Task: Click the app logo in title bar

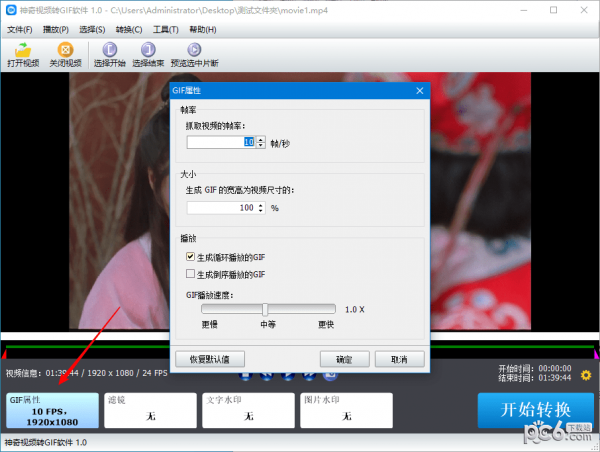Action: coord(10,10)
